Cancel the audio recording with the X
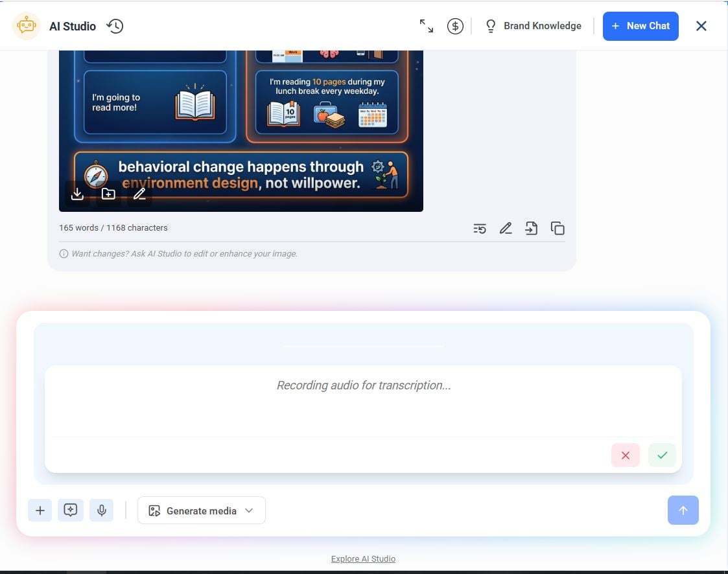Screen dimensions: 728x574 pos(625,455)
